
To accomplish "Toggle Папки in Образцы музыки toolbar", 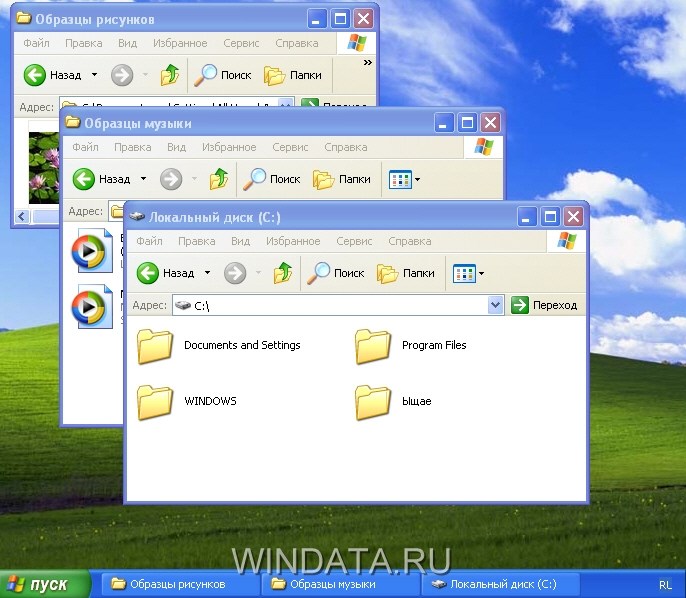I will 342,179.
